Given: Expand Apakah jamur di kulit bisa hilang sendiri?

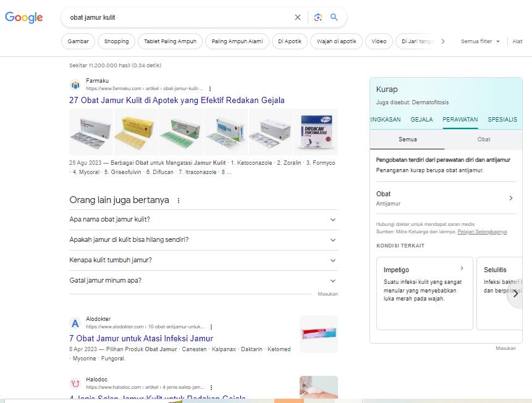Looking at the screenshot, I should pos(203,240).
